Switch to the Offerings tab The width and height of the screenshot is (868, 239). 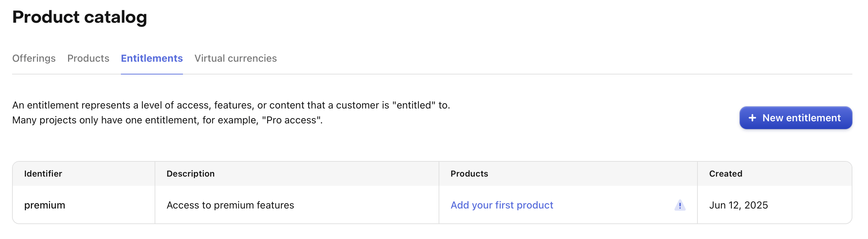(x=34, y=58)
